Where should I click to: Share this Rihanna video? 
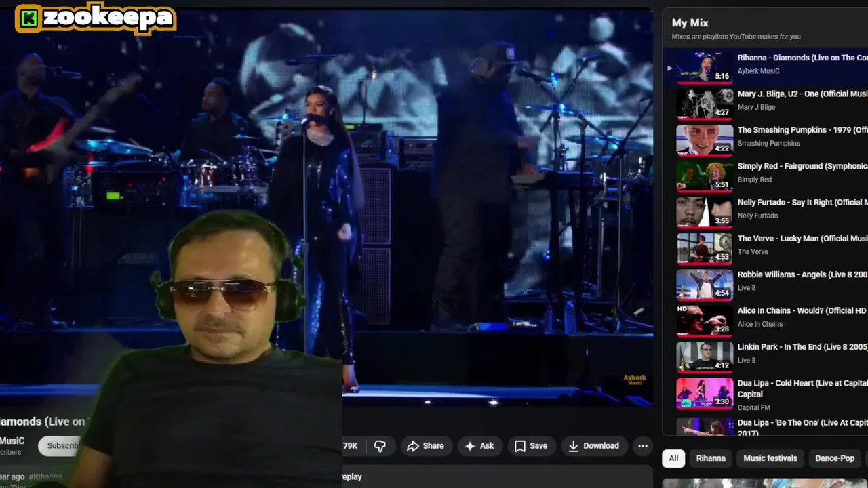click(425, 446)
